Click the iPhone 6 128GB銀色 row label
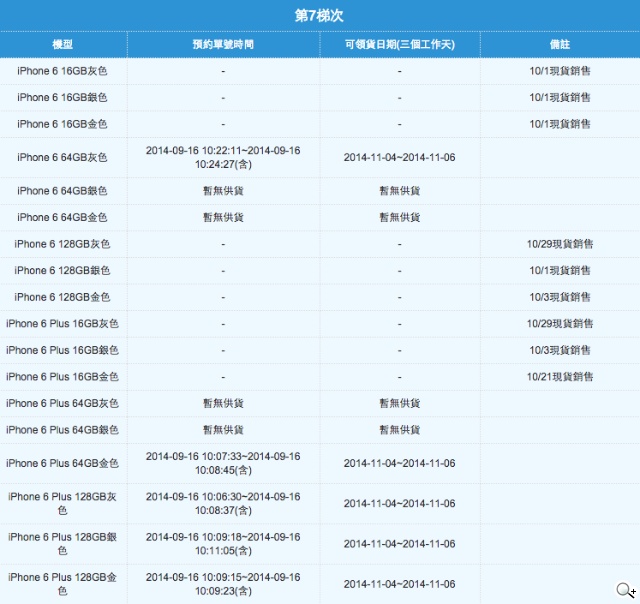This screenshot has height=604, width=640. 62,271
